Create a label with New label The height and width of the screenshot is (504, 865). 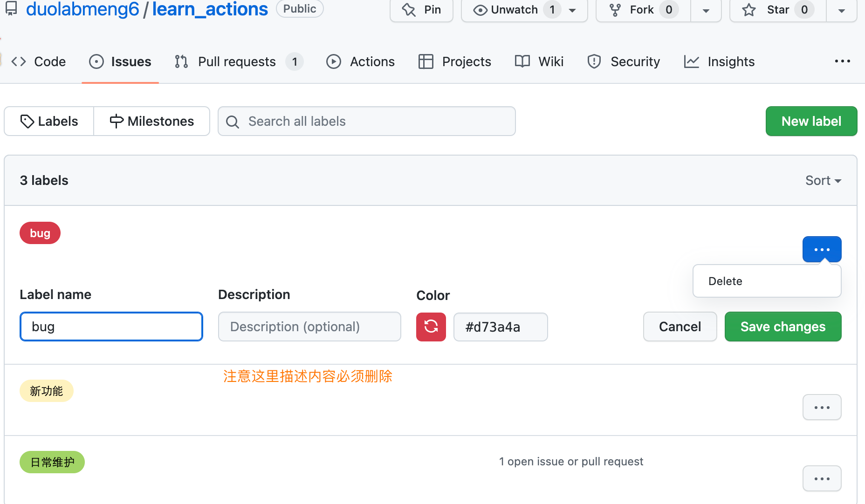click(x=811, y=121)
